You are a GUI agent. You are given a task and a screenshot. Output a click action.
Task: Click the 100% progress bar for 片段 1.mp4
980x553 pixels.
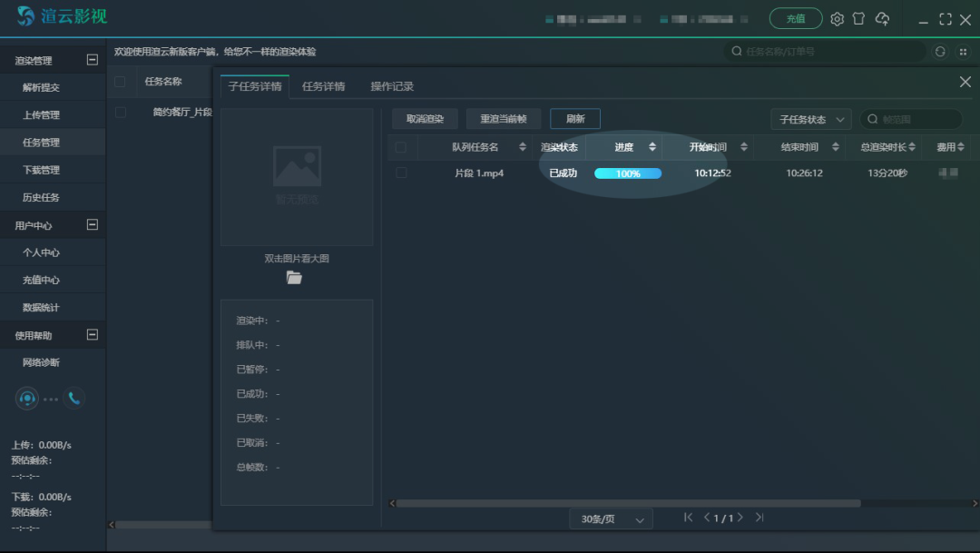pos(628,173)
